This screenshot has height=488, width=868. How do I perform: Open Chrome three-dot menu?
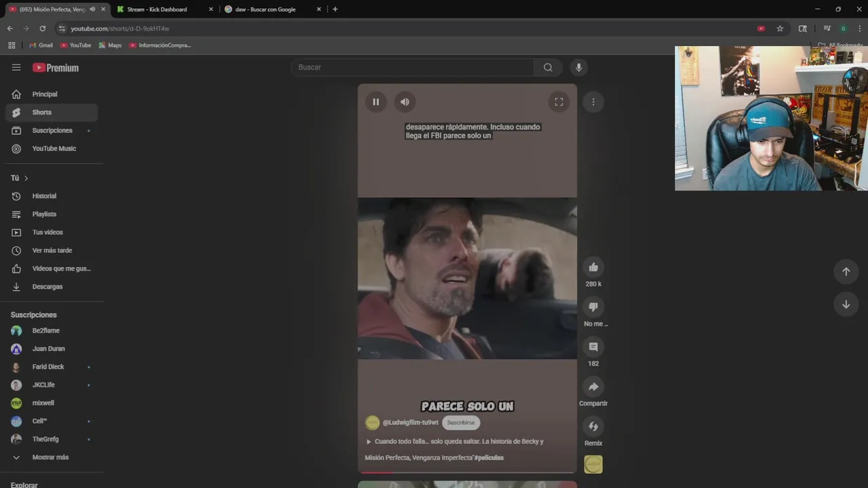(860, 28)
